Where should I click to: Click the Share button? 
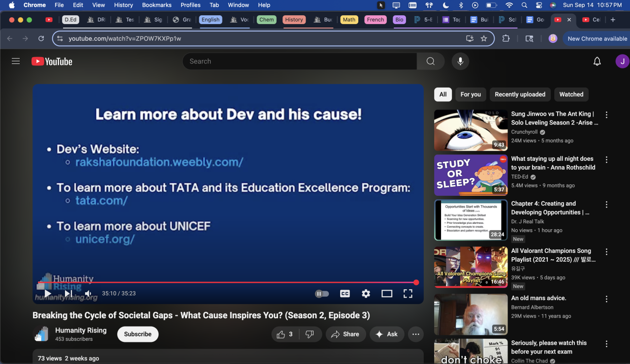pos(346,334)
